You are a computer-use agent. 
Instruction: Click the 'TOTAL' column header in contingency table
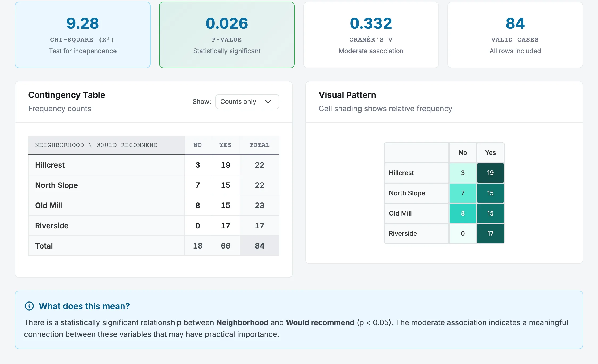(260, 145)
